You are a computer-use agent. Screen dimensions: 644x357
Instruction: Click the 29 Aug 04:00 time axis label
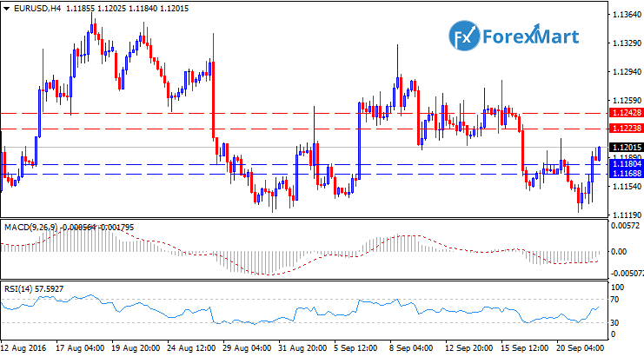[247, 347]
